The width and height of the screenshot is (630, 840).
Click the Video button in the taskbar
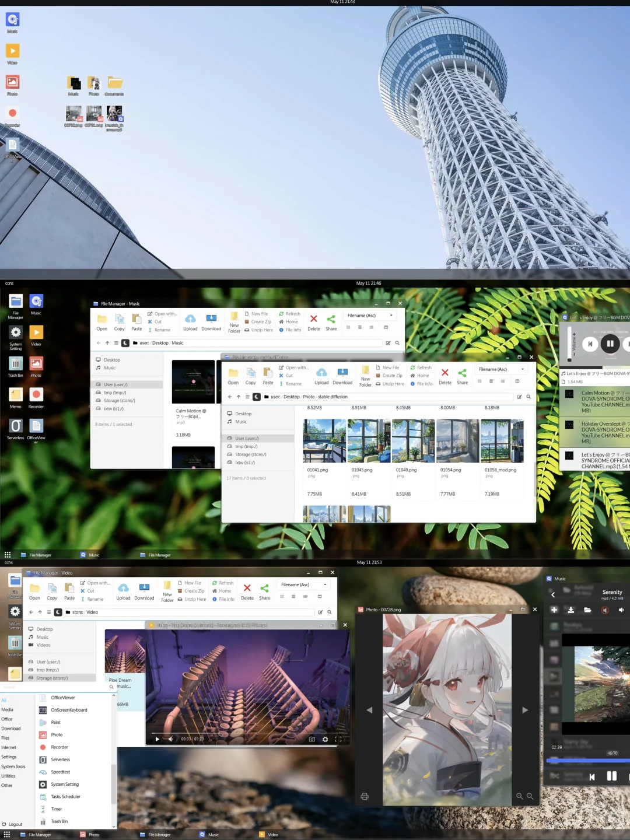(269, 835)
